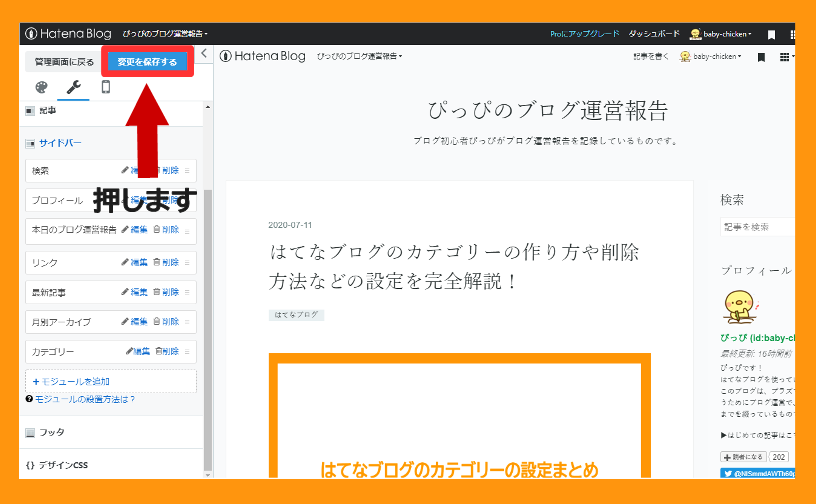816x504 pixels.
Task: Delete the カテゴリー module
Action: coord(167,351)
